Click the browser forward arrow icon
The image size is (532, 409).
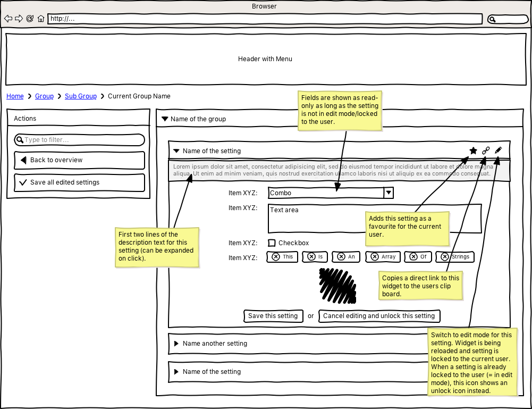click(x=19, y=19)
